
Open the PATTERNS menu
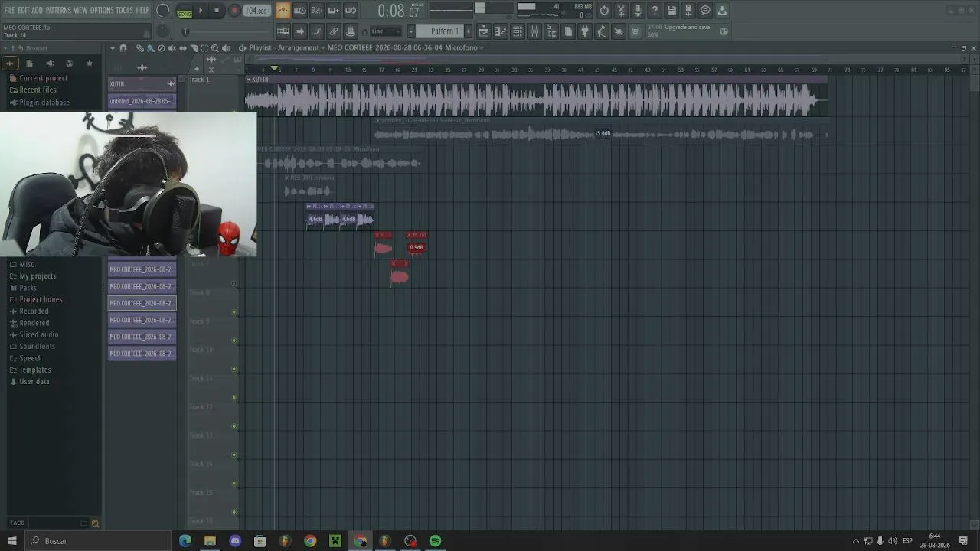(x=58, y=11)
